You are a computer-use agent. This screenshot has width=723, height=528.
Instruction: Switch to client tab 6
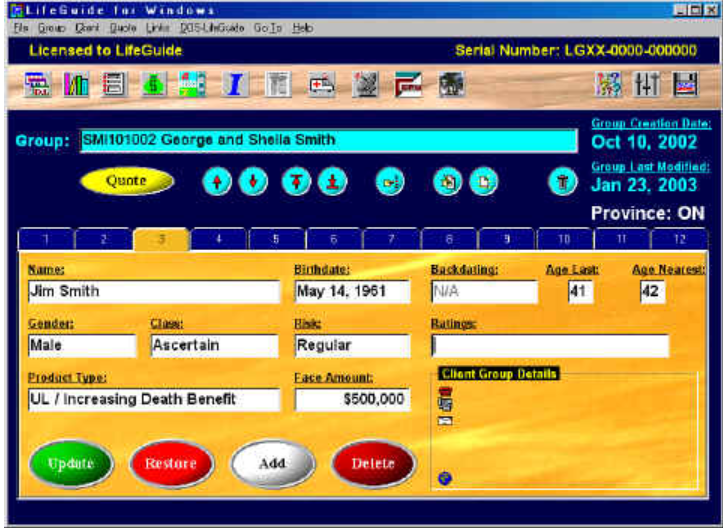[334, 239]
